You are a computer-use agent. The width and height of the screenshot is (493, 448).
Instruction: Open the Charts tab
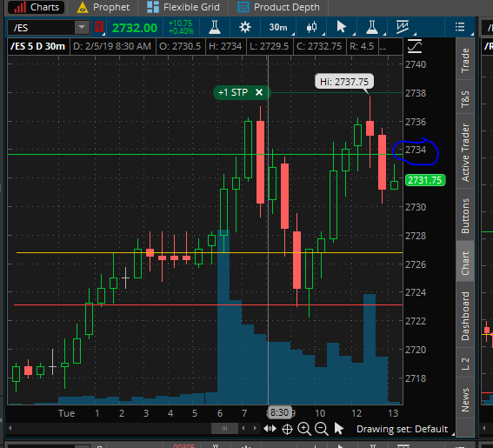coord(36,7)
